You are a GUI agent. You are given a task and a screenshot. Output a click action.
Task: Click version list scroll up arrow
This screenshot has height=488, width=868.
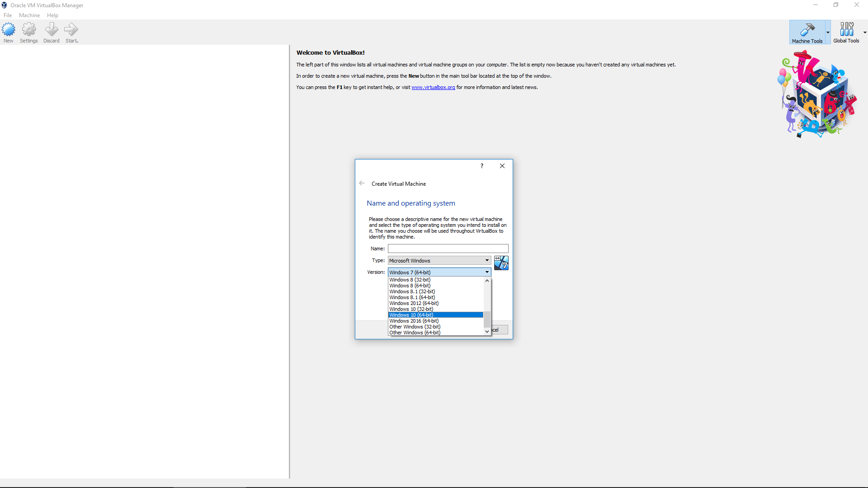pyautogui.click(x=487, y=281)
